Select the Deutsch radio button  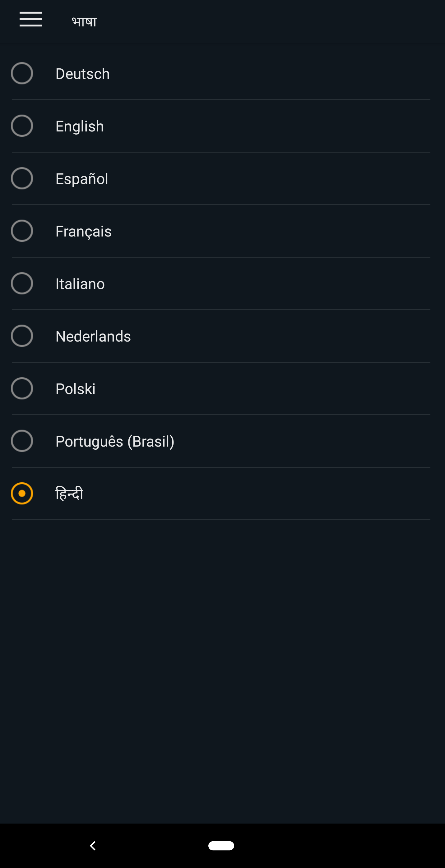[22, 73]
